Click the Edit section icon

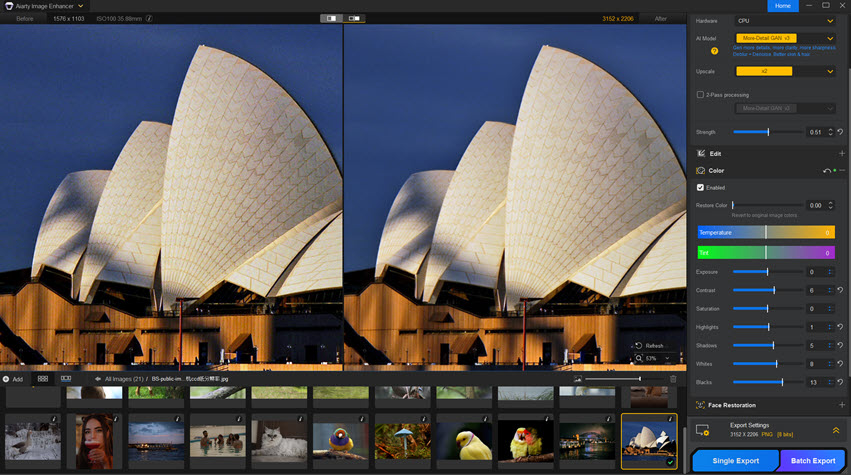pyautogui.click(x=701, y=154)
